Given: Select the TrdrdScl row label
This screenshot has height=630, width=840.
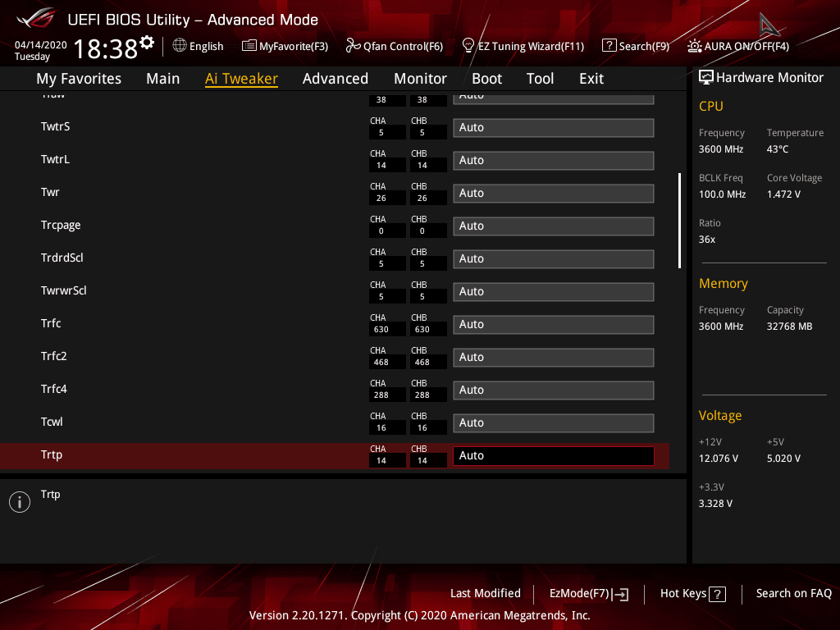Looking at the screenshot, I should pyautogui.click(x=62, y=258).
